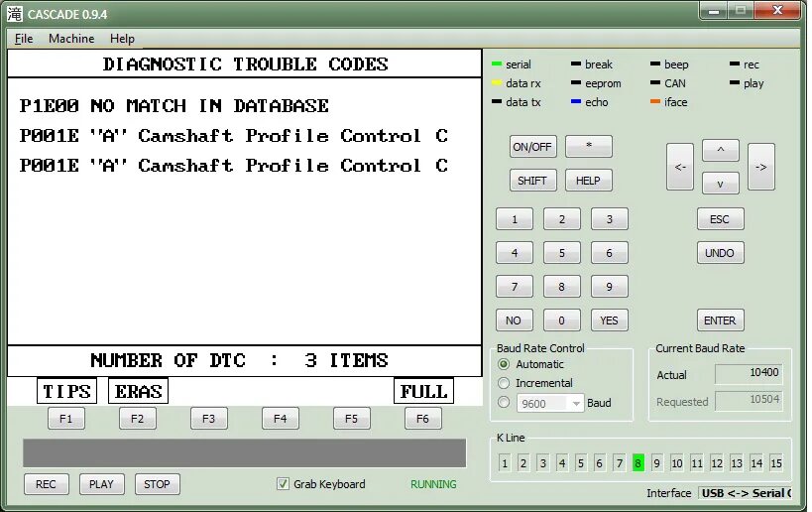Screen dimensions: 812x512
Task: Select K Line 6
Action: click(x=600, y=463)
